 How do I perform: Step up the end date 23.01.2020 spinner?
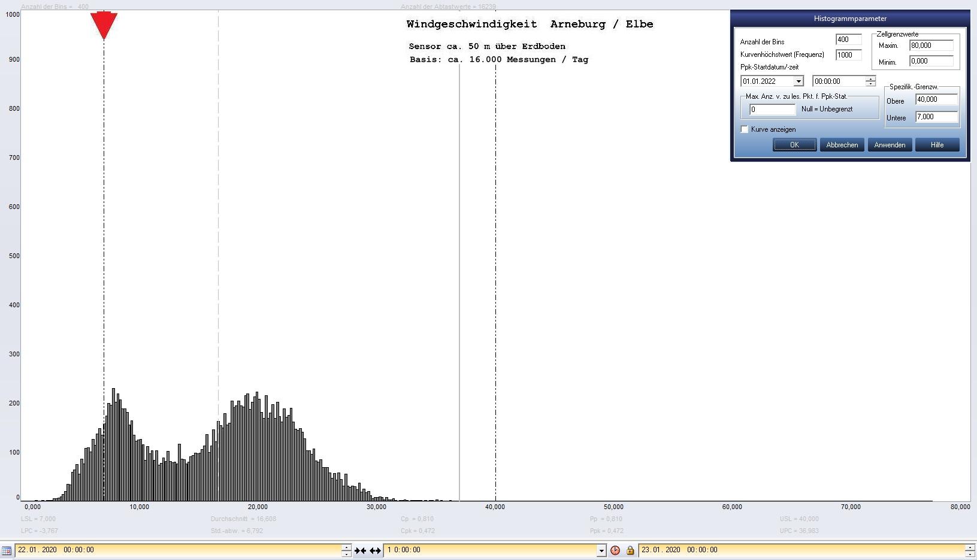(970, 547)
